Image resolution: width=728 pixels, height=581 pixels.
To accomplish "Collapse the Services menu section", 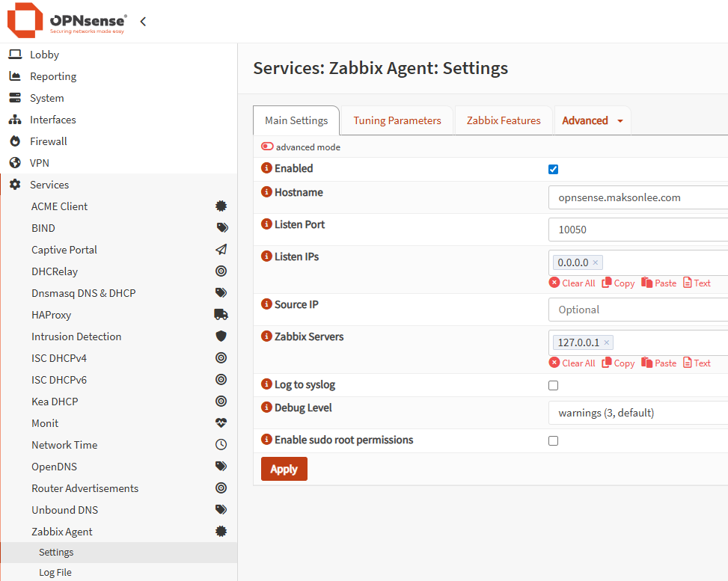I will point(118,185).
